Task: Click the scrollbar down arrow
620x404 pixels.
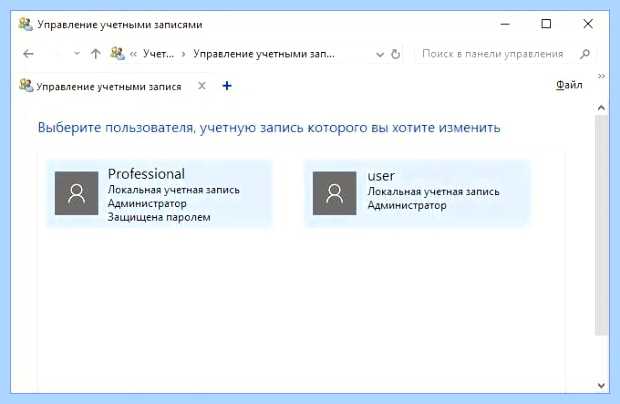Action: coord(601,385)
